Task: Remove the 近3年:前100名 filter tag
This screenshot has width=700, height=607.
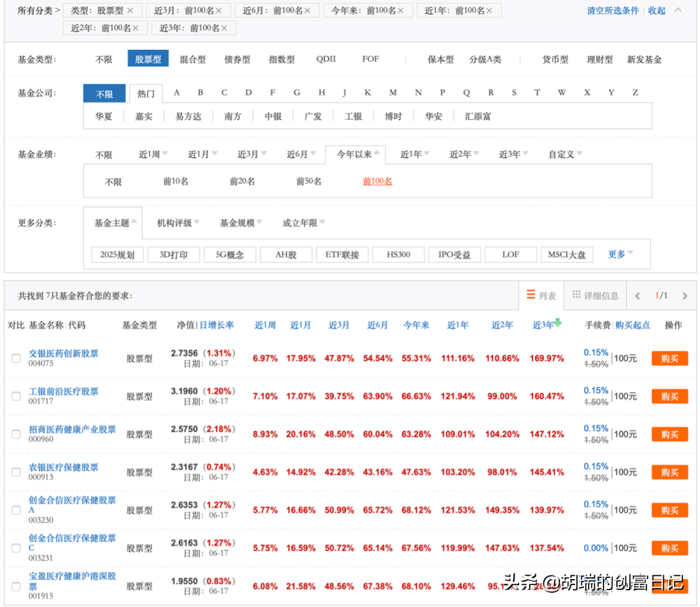Action: 224,28
